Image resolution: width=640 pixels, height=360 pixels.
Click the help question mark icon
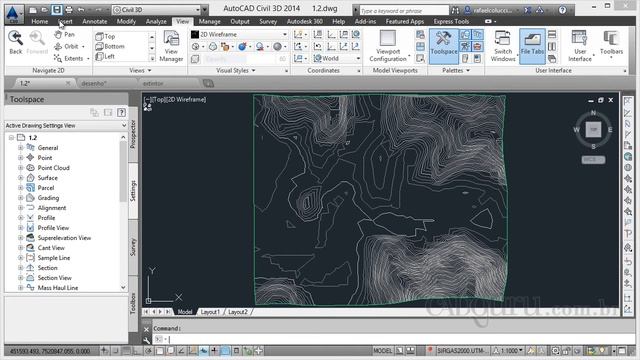[562, 10]
